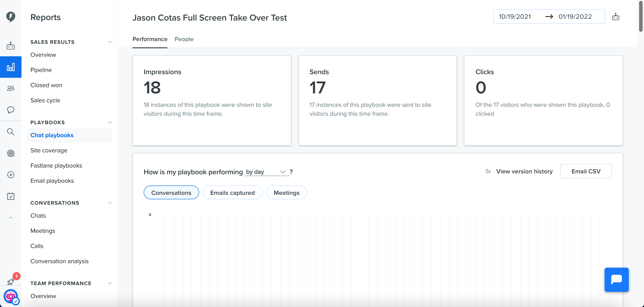Collapse the sidebar with the caret icon
Screen dimensions: 644x307
click(x=11, y=218)
